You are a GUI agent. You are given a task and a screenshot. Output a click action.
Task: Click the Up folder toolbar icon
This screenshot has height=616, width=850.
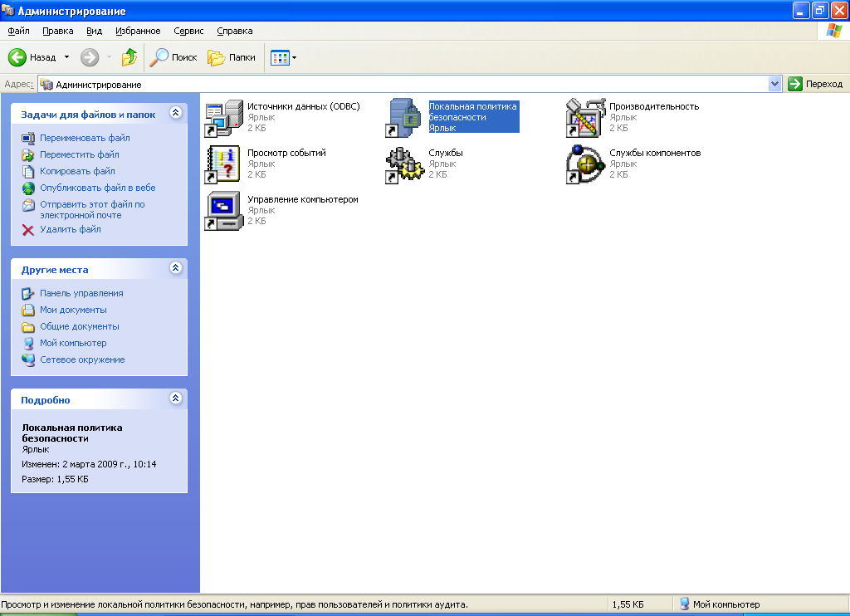pyautogui.click(x=129, y=57)
